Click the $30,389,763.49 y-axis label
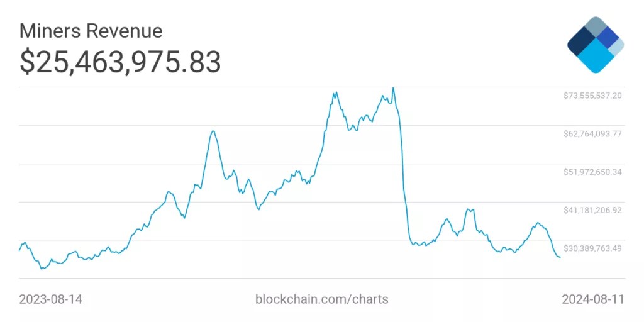This screenshot has width=644, height=322. tap(592, 248)
